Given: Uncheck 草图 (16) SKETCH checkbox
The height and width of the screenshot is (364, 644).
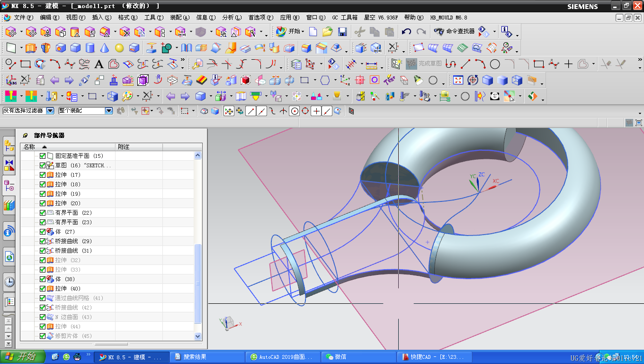Looking at the screenshot, I should coord(43,165).
